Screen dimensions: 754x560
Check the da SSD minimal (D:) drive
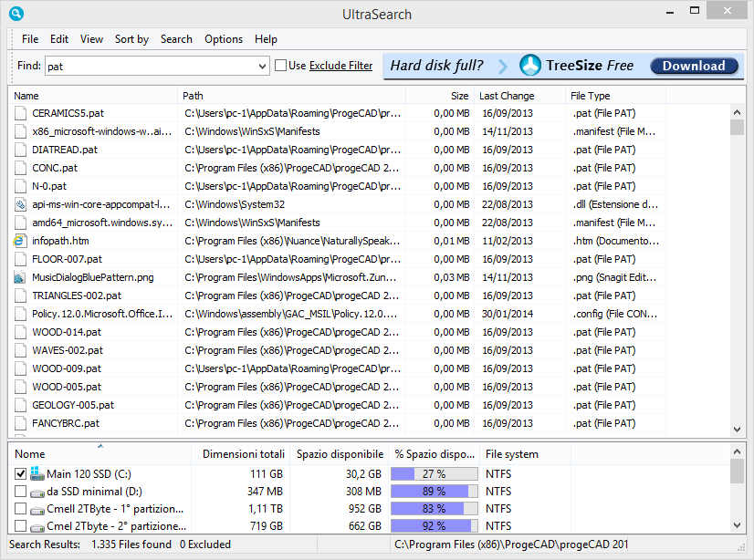click(20, 492)
